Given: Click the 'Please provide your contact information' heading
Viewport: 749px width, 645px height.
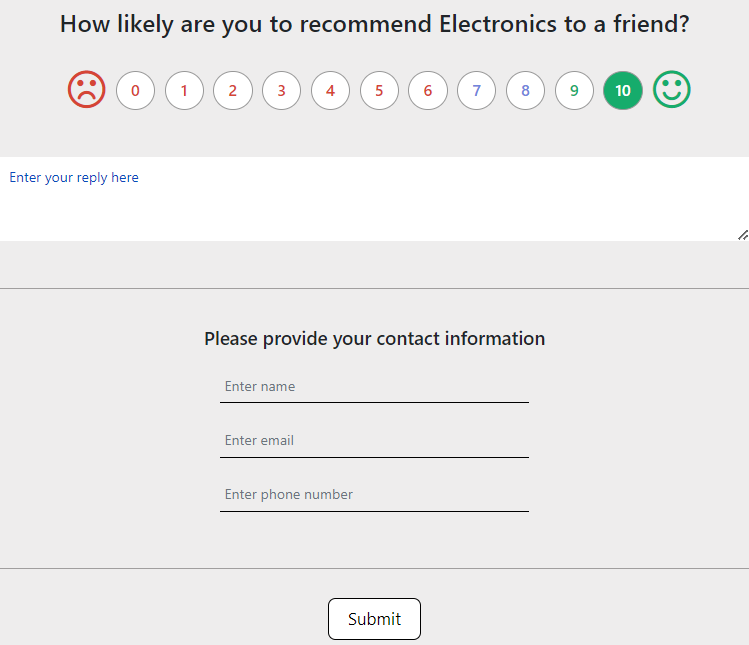Looking at the screenshot, I should coord(374,339).
